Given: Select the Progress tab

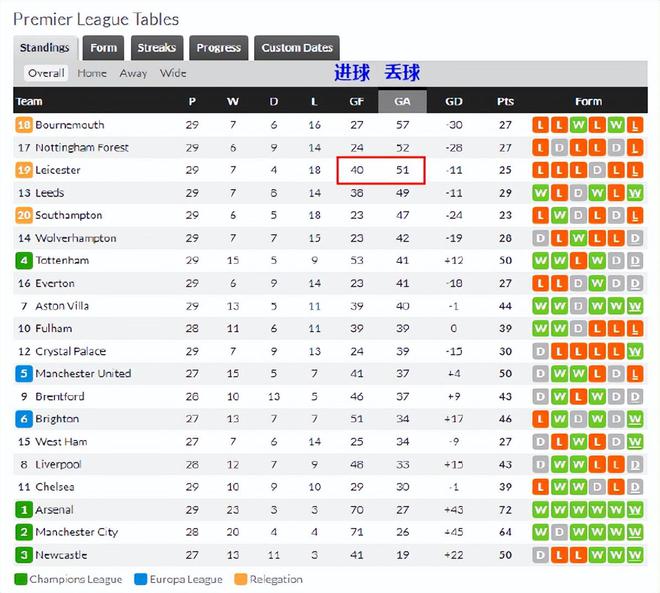Looking at the screenshot, I should pyautogui.click(x=218, y=48).
